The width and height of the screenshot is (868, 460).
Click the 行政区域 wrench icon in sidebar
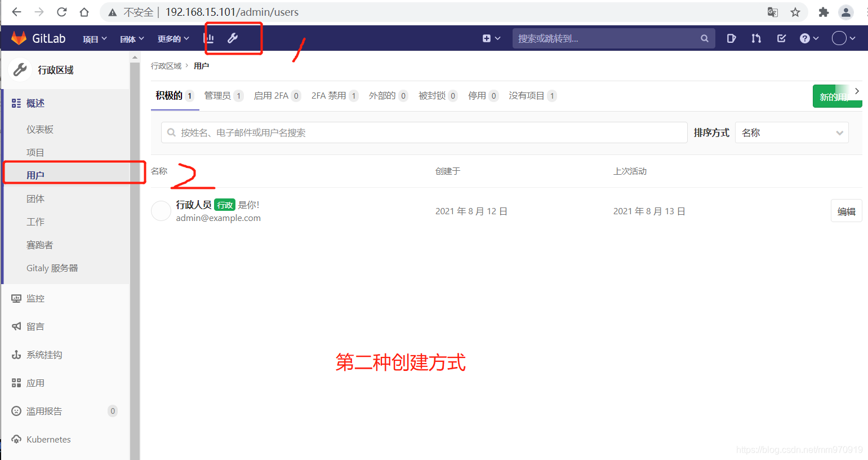20,69
